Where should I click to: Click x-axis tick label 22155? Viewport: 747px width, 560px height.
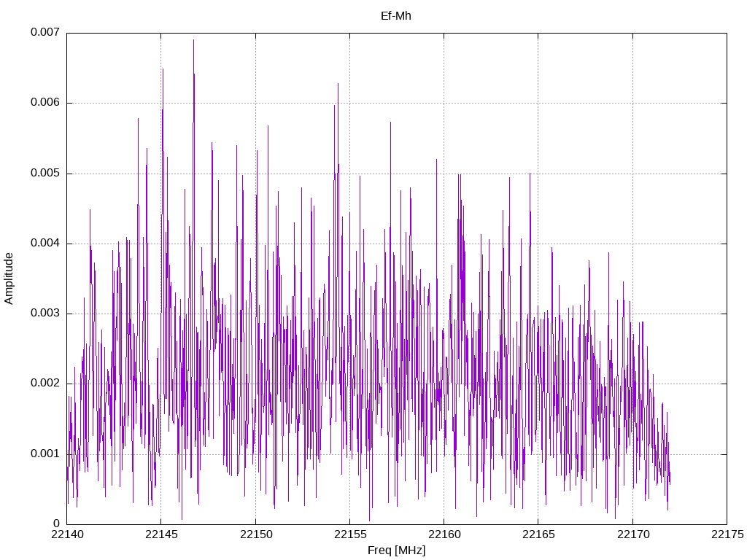click(x=350, y=534)
